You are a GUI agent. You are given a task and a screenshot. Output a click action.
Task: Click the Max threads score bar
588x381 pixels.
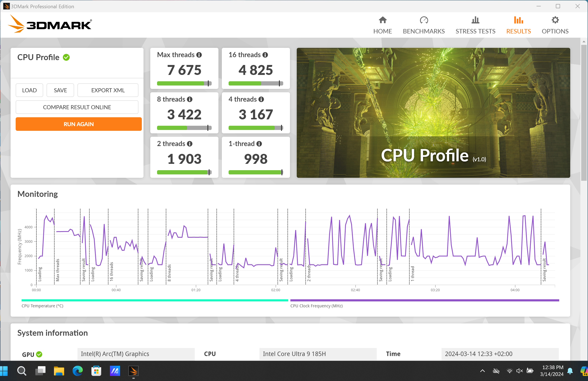pyautogui.click(x=184, y=84)
